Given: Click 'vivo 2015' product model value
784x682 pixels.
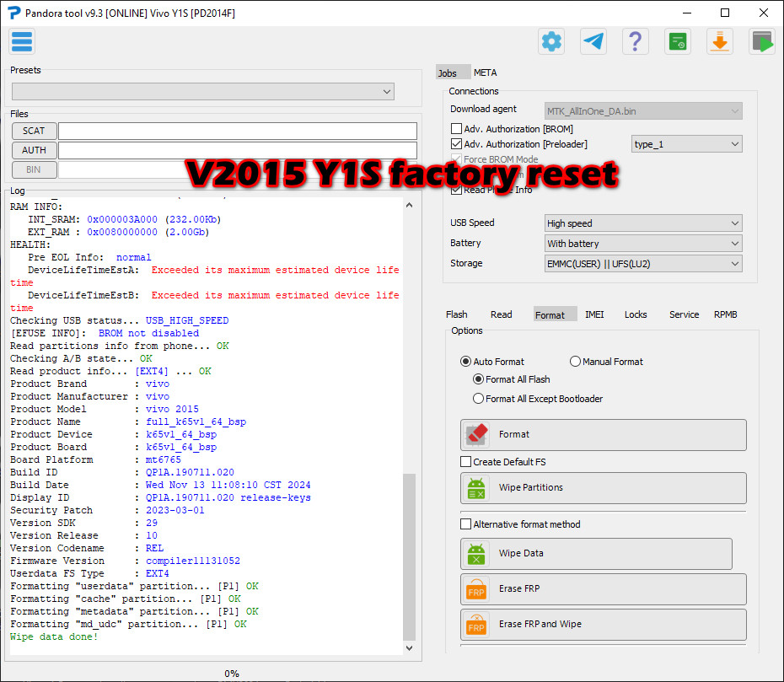Looking at the screenshot, I should coord(172,409).
